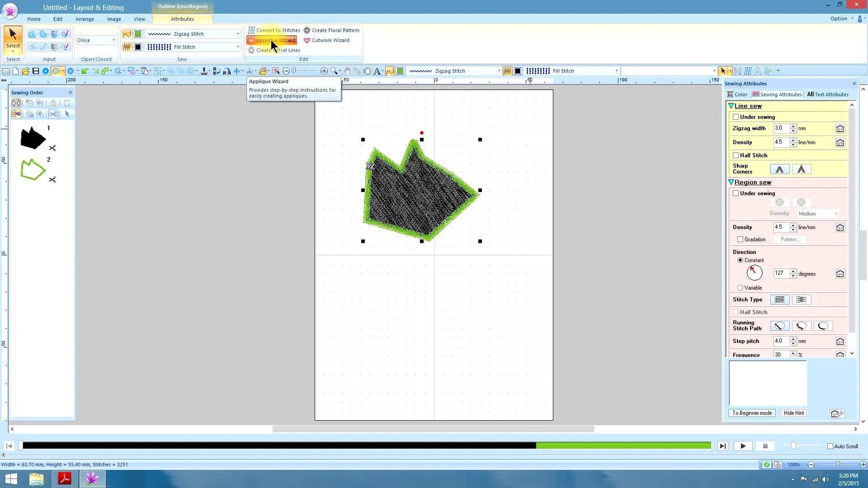Click Convert to Stitches
This screenshot has height=488, width=868.
pyautogui.click(x=274, y=30)
